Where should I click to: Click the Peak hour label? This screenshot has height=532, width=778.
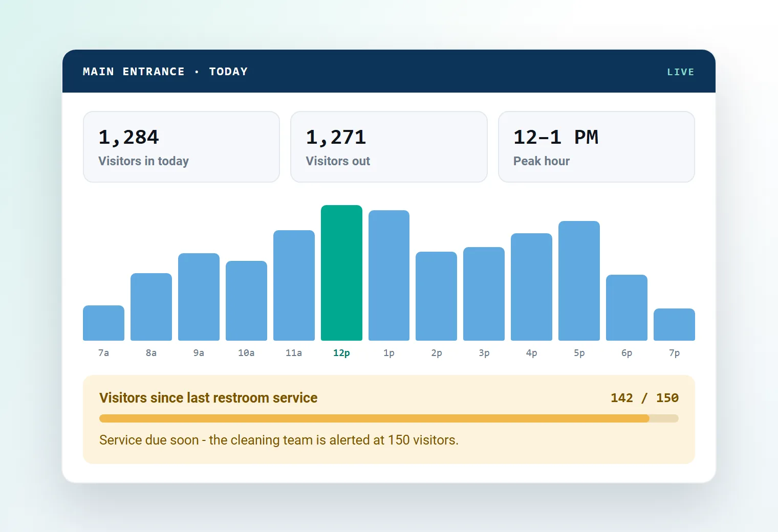[542, 161]
